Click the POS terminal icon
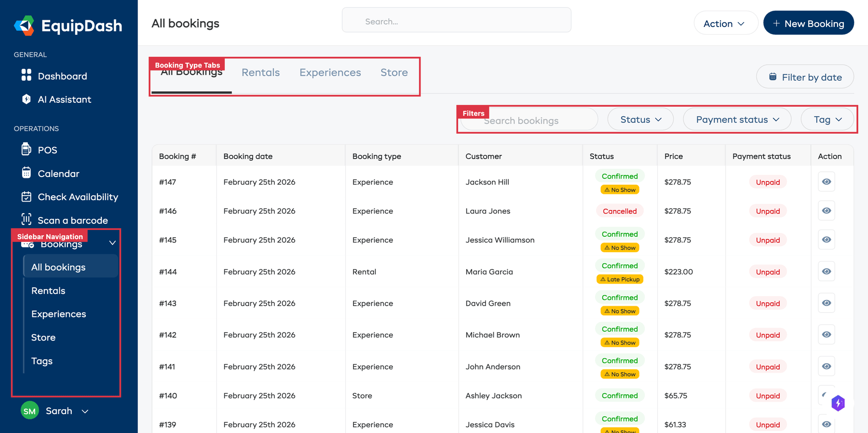This screenshot has height=433, width=868. pos(27,149)
